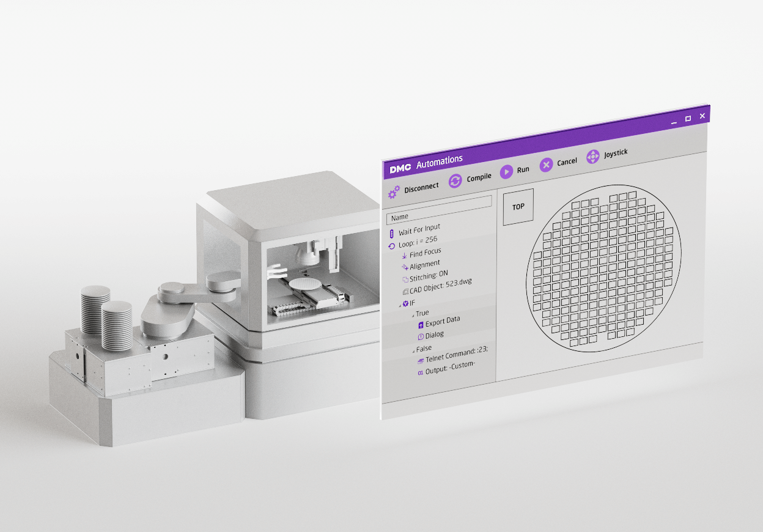763x532 pixels.
Task: Collapse the True branch
Action: click(x=413, y=316)
